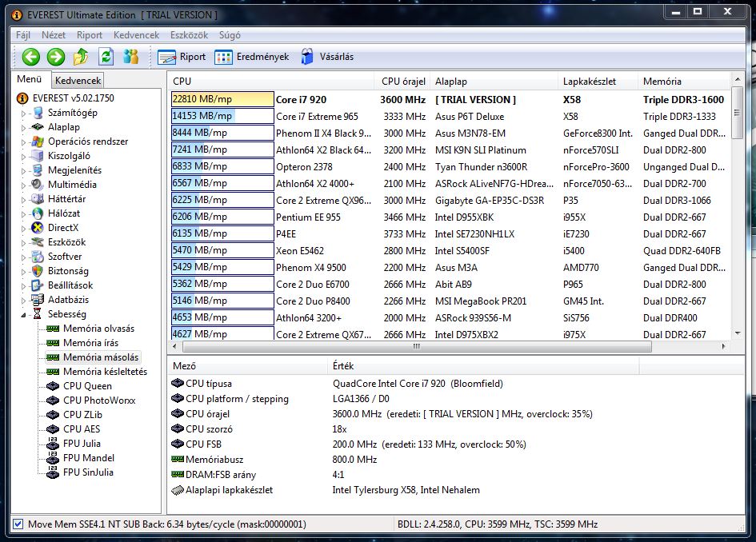Image resolution: width=756 pixels, height=542 pixels.
Task: Expand the Adatbázis tree node
Action: click(23, 301)
